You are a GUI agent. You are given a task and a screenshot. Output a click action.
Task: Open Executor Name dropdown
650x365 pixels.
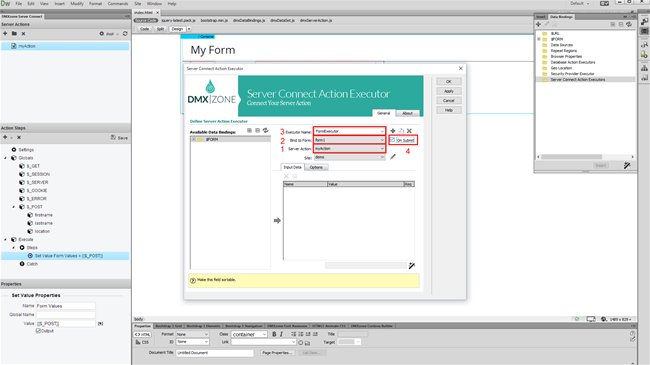point(382,131)
